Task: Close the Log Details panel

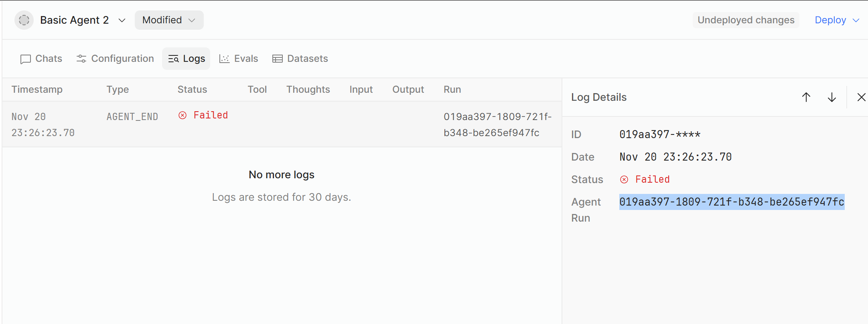Action: (861, 97)
